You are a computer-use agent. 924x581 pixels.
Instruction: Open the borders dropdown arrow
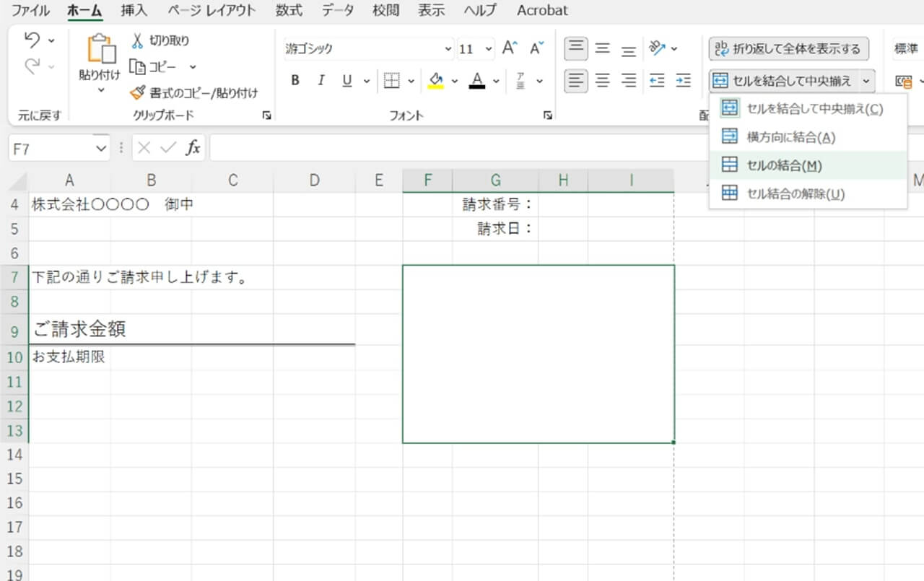coord(411,81)
